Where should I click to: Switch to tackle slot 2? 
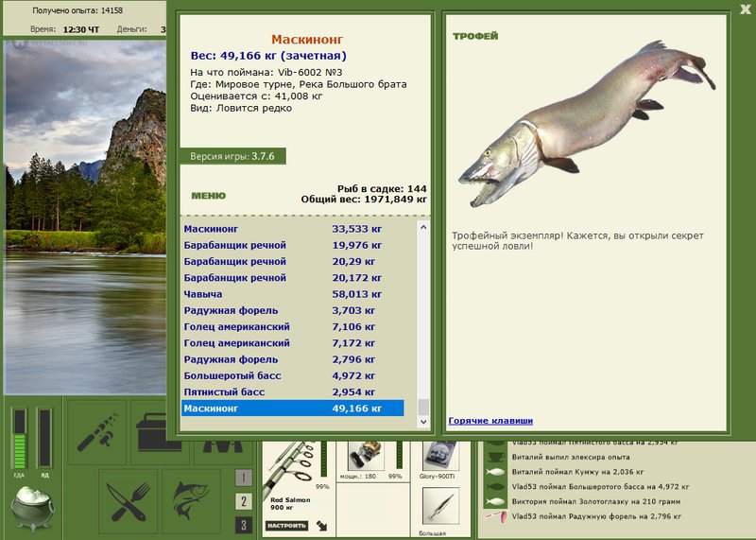244,501
